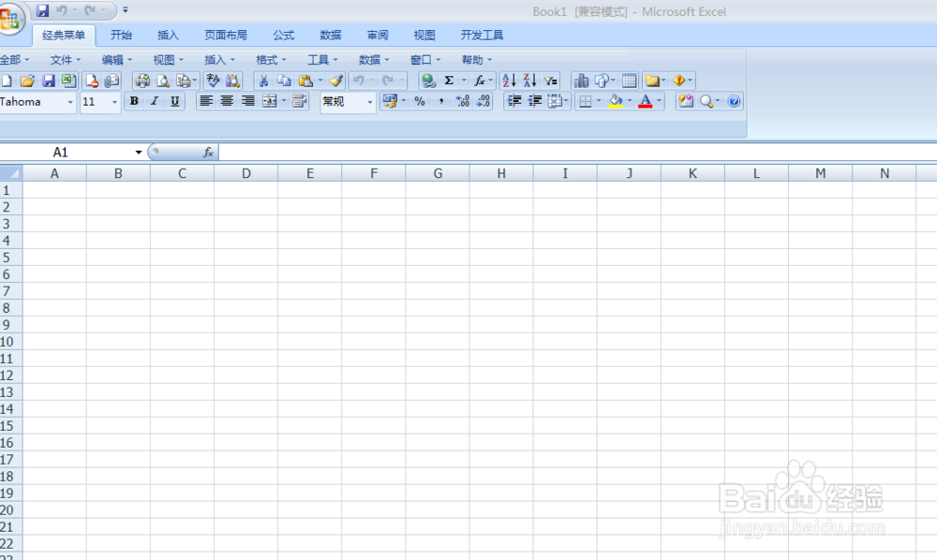Screen dimensions: 937x560
Task: Click the insert table grid icon
Action: coord(630,81)
